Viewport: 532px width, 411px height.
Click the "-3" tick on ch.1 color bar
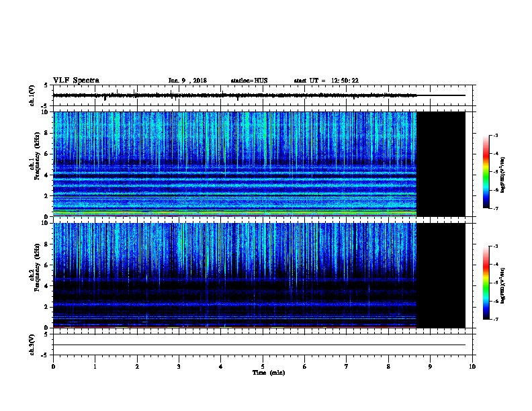496,135
